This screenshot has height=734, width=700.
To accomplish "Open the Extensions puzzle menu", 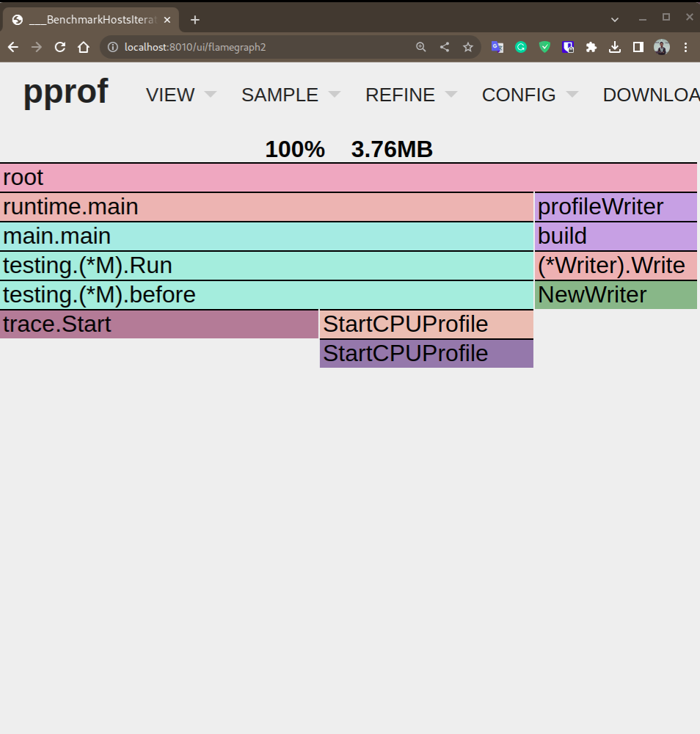I will pyautogui.click(x=591, y=47).
